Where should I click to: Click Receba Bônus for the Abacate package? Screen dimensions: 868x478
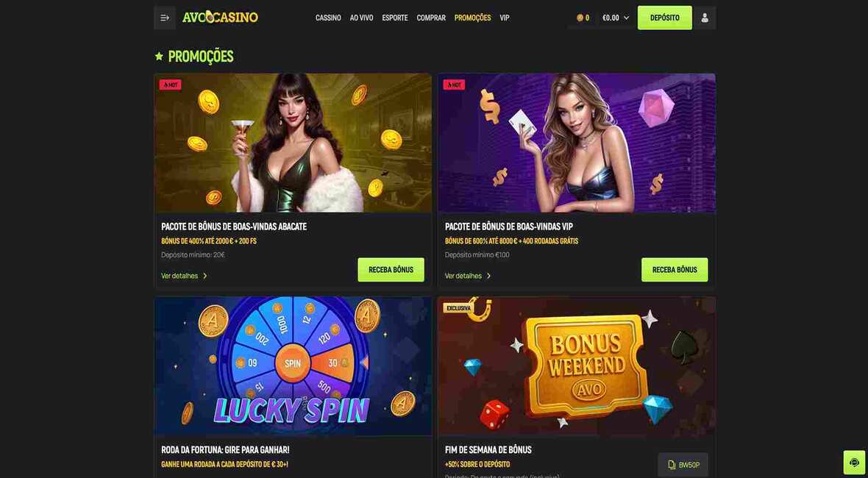point(391,269)
